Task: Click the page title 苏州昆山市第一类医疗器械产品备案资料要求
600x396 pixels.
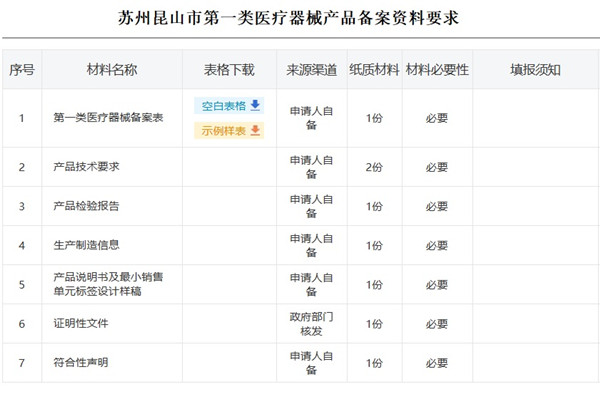Action: point(288,18)
